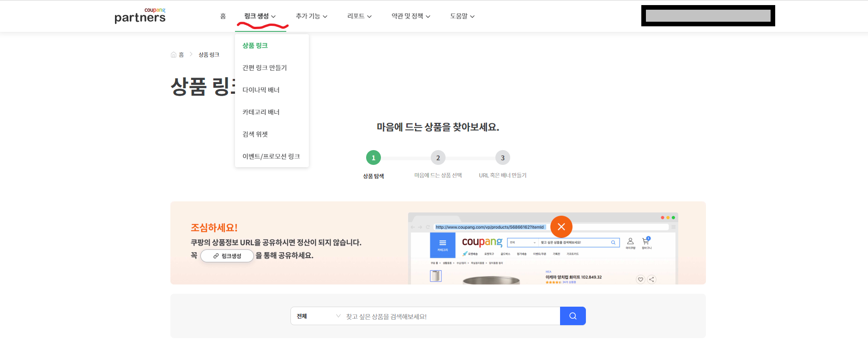This screenshot has width=868, height=345.
Task: Click the URL 혹은 배너 만들기 label
Action: pyautogui.click(x=503, y=176)
